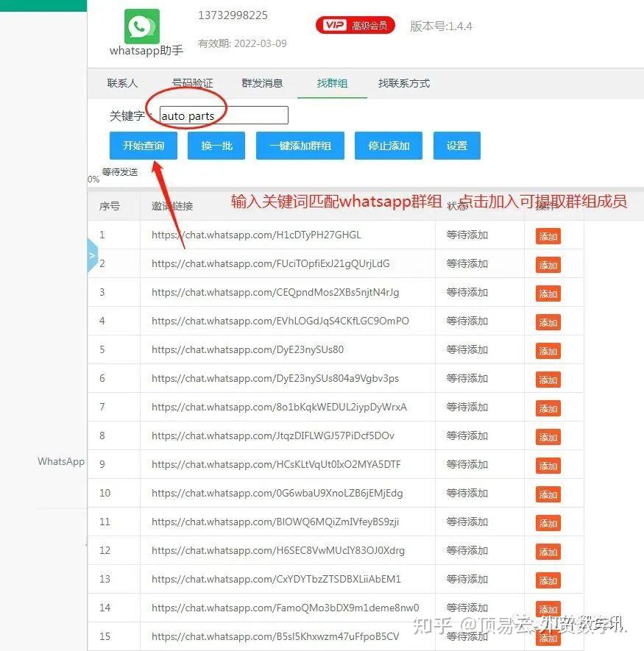The height and width of the screenshot is (651, 644).
Task: Click the 换一批 button
Action: [216, 146]
